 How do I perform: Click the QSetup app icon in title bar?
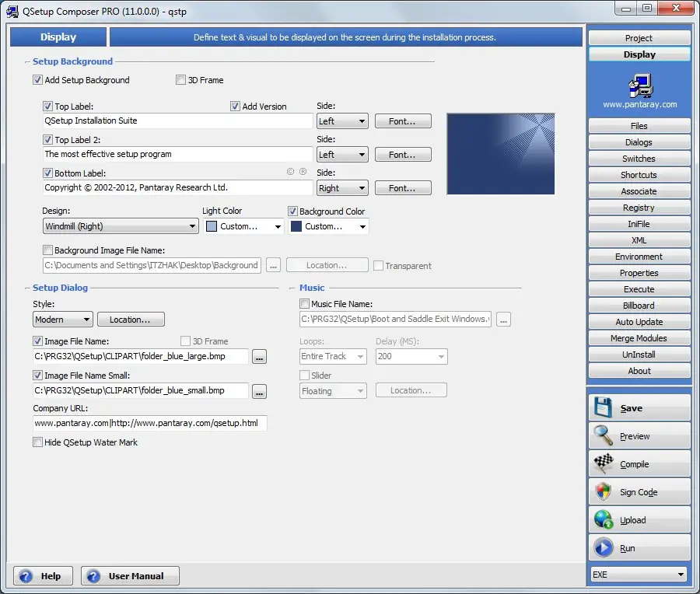tap(12, 11)
